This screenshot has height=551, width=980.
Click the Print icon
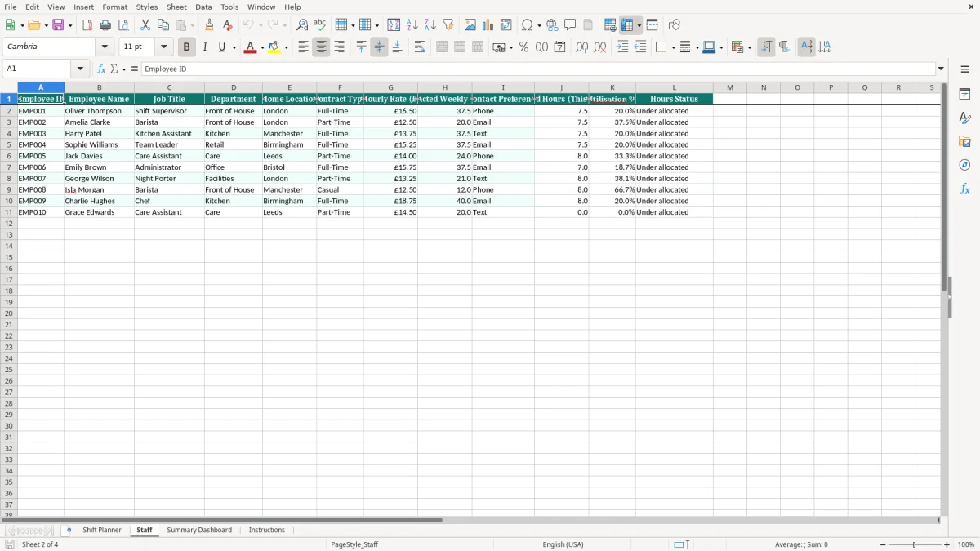[x=105, y=25]
